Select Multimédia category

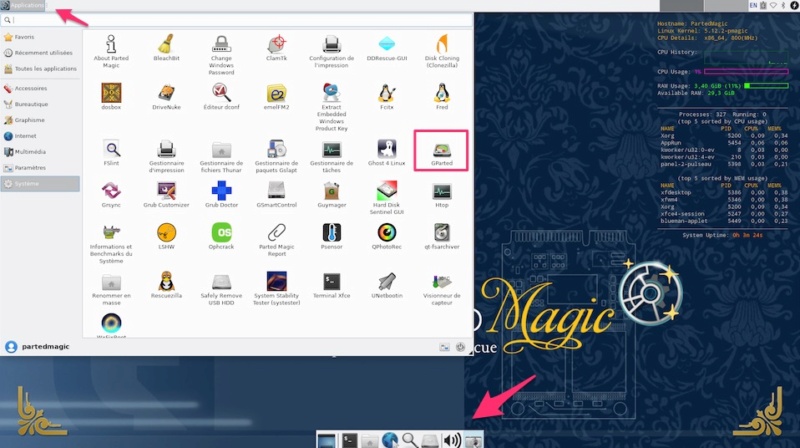[40, 152]
